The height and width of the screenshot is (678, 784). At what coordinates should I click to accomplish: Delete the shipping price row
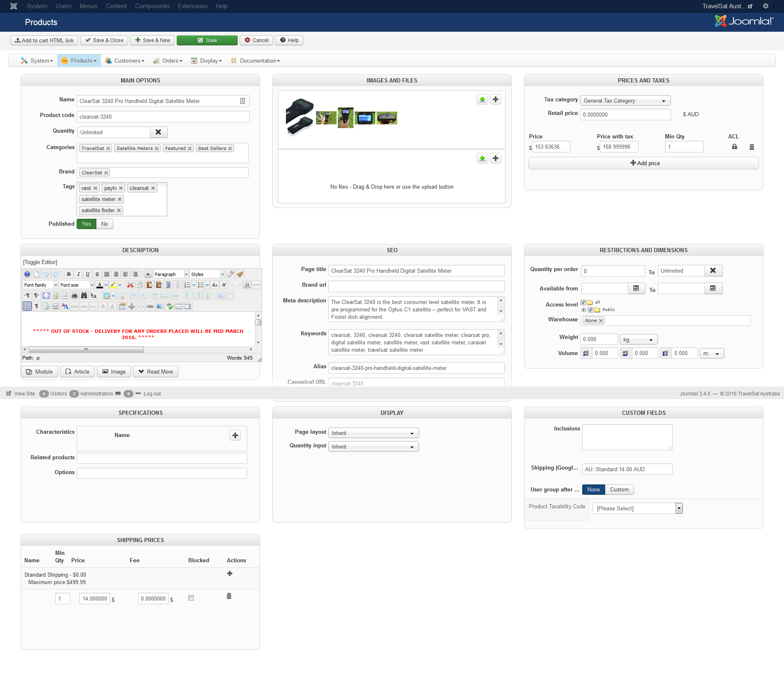click(x=229, y=596)
